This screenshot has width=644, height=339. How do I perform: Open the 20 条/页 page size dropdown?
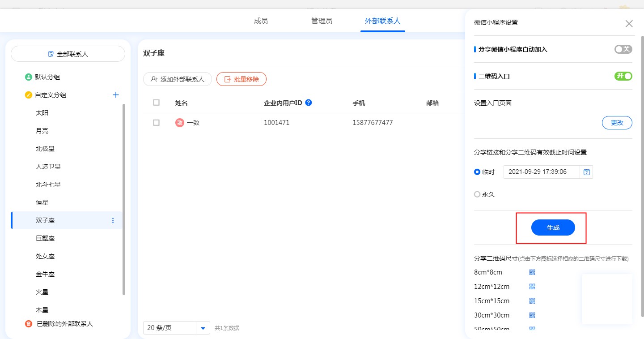click(x=203, y=328)
